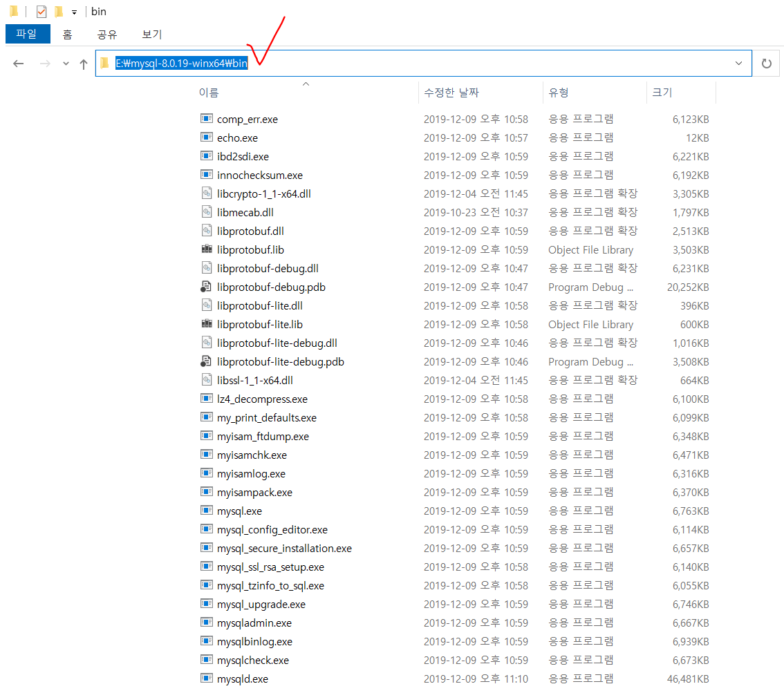Select the file myisampack.exe

(254, 492)
